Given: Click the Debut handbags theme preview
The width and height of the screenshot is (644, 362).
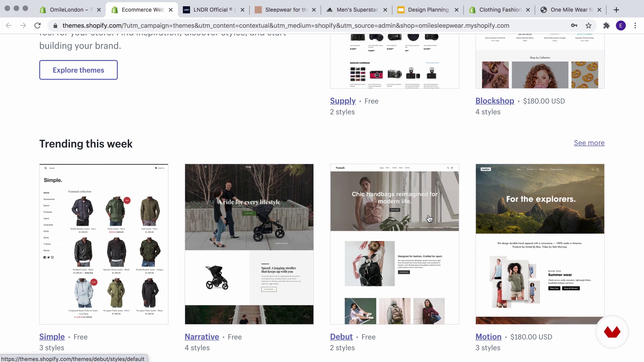Looking at the screenshot, I should coord(394,244).
